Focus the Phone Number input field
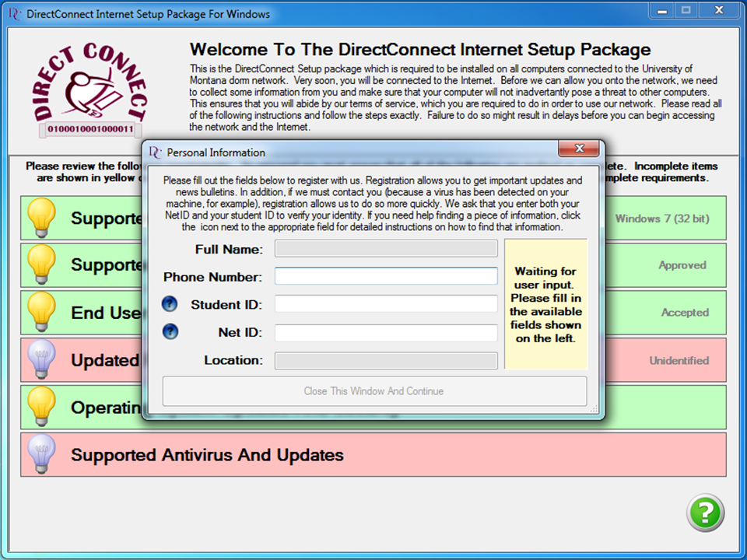 (x=386, y=276)
